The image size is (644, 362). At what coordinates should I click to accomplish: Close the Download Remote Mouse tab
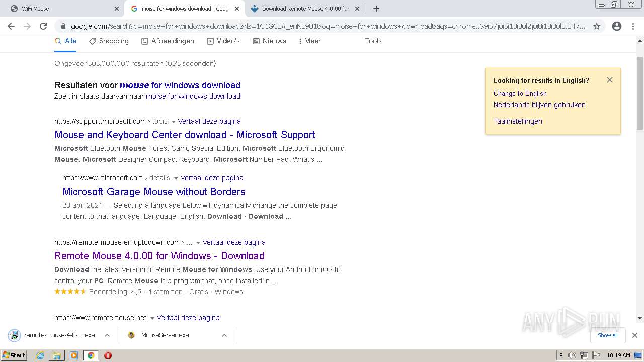pos(358,9)
